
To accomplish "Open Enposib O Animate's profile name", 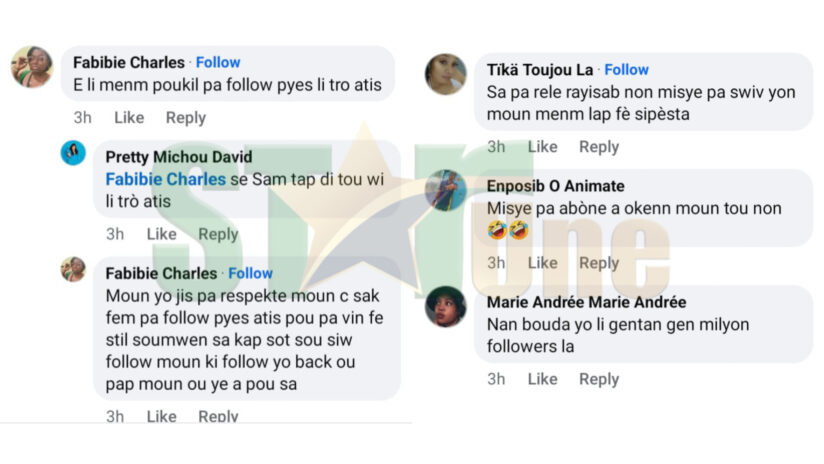I will pyautogui.click(x=555, y=186).
